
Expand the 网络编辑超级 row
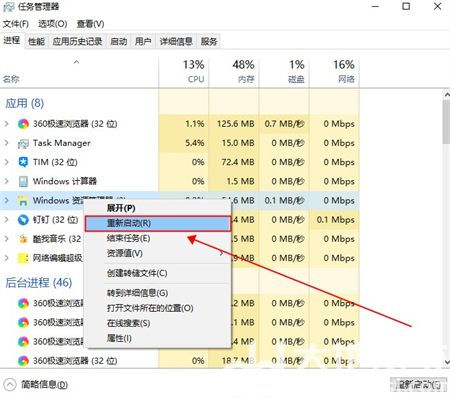(x=6, y=258)
